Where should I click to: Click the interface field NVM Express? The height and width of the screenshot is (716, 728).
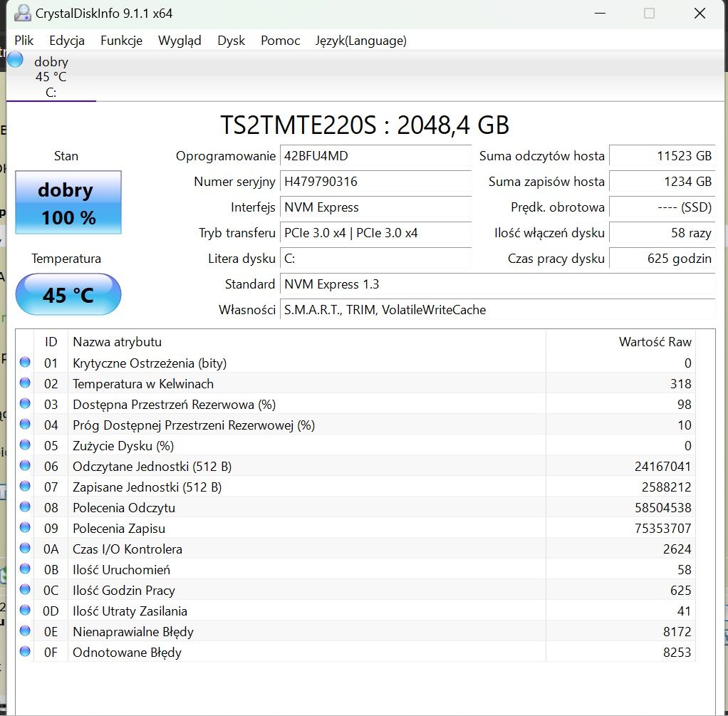(x=375, y=207)
